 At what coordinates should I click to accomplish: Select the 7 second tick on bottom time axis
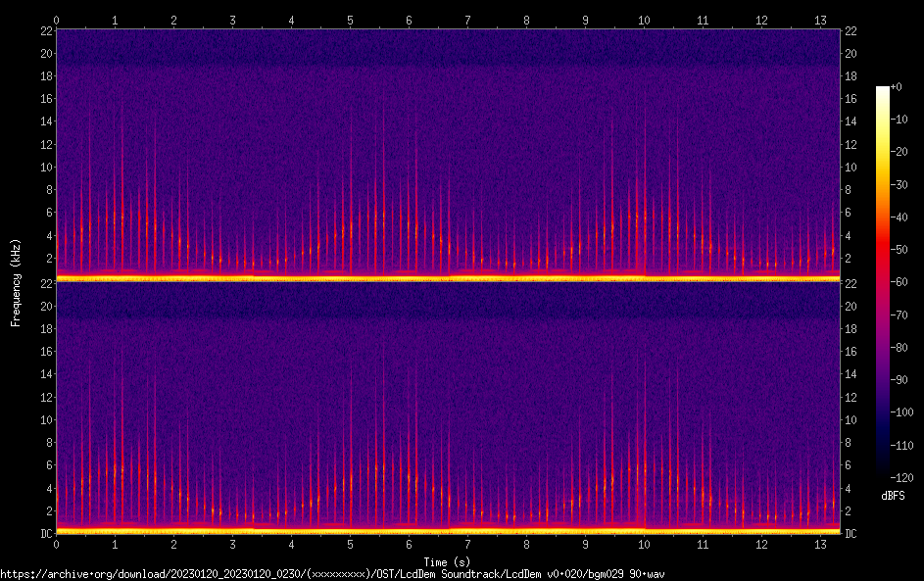467,544
